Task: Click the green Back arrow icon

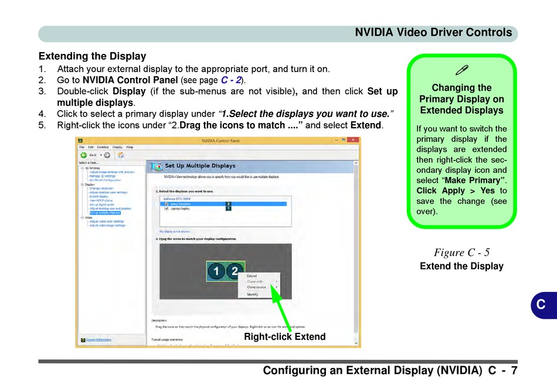Action: coord(83,155)
